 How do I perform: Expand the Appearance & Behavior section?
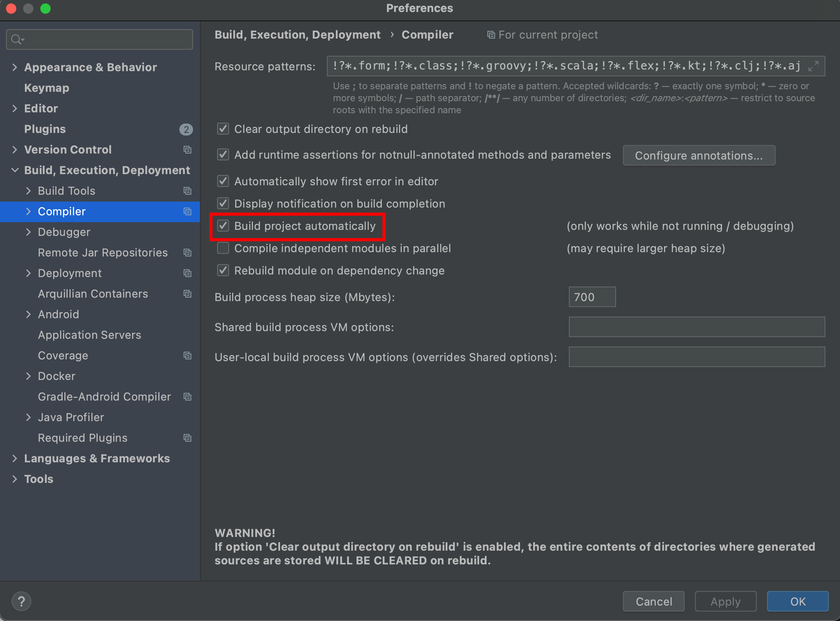pos(15,67)
